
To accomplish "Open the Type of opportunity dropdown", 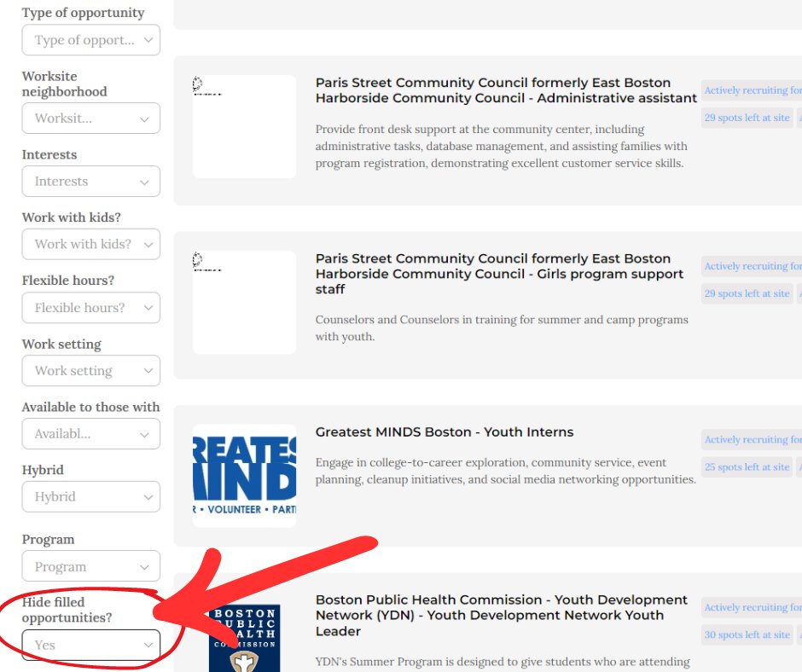I will 90,39.
